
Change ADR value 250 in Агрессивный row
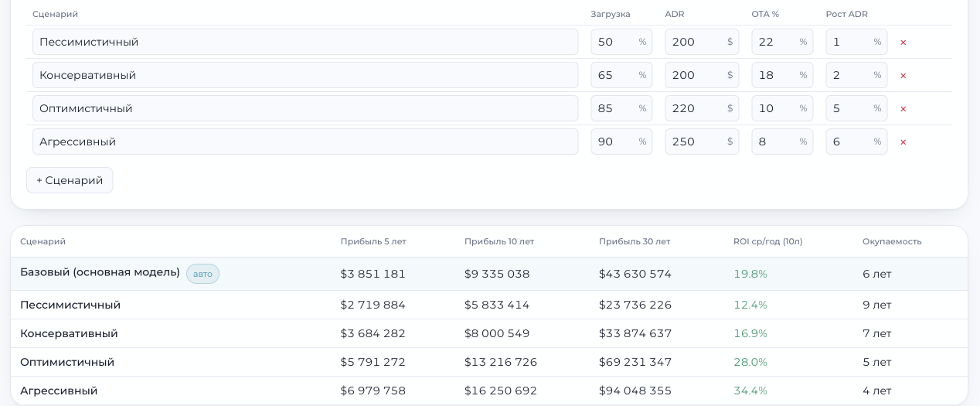point(702,142)
